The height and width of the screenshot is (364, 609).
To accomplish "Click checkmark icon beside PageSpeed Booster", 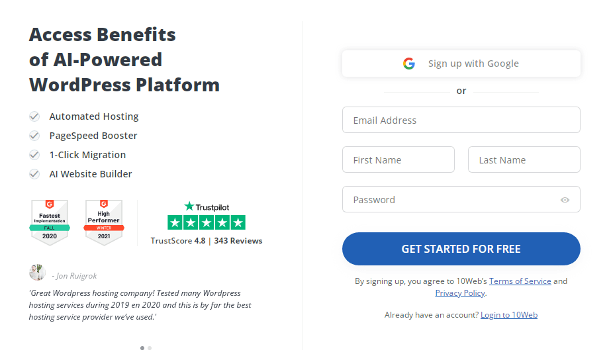I will click(34, 136).
